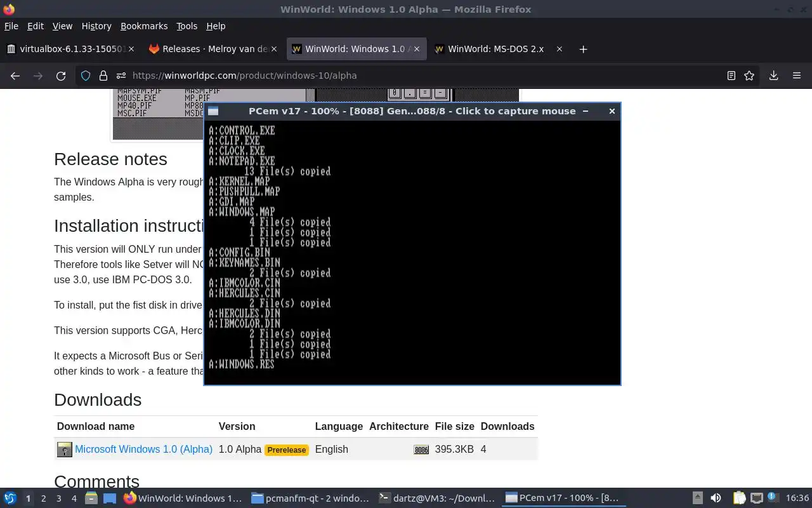Bookmark this page with the star icon
Screen dimensions: 812x508
pyautogui.click(x=749, y=76)
